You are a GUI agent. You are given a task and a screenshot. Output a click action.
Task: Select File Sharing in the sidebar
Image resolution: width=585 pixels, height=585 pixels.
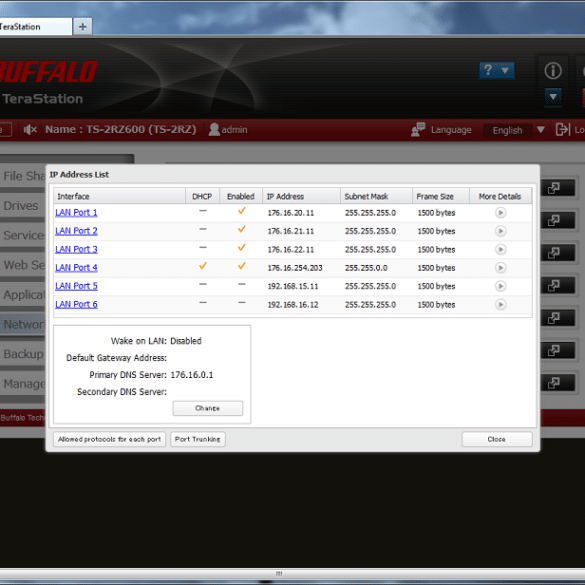point(22,176)
